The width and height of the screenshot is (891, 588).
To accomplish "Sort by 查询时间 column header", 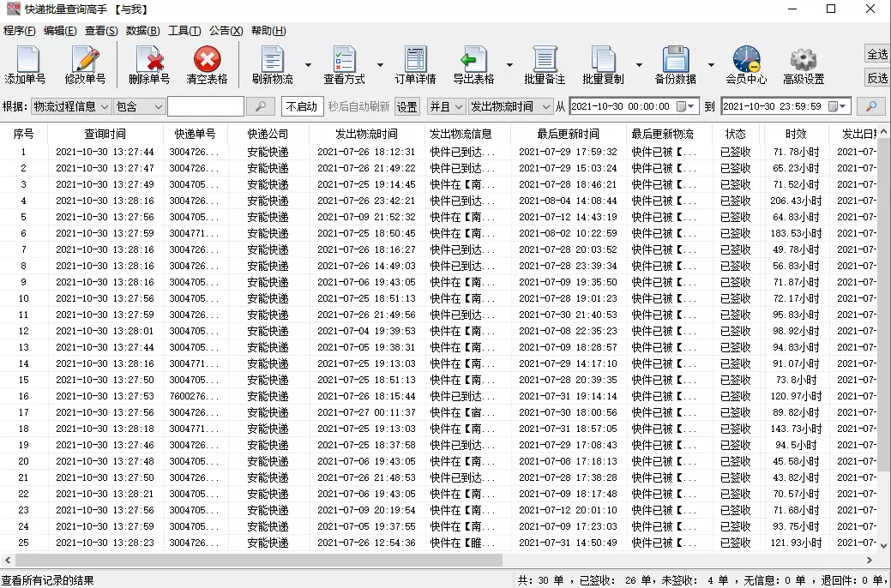I will point(105,134).
